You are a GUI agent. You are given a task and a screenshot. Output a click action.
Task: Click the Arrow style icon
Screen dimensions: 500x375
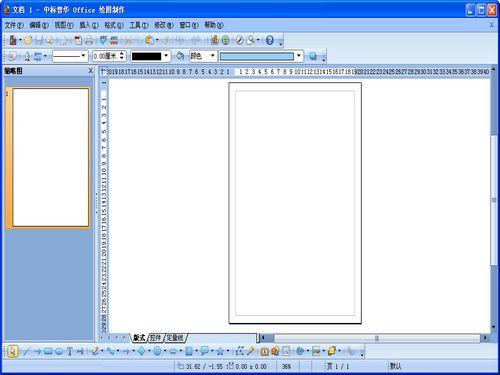click(x=38, y=56)
